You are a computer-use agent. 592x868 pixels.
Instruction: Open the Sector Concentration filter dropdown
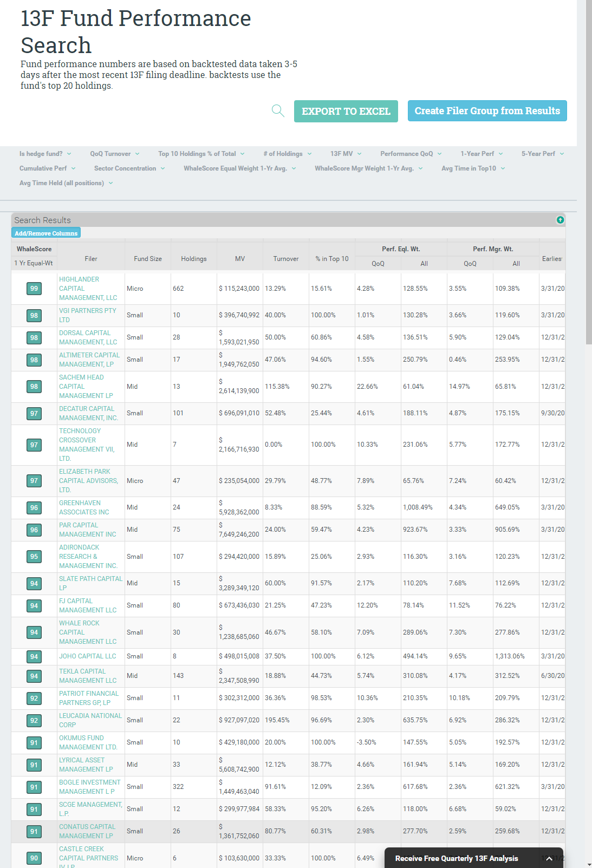129,168
